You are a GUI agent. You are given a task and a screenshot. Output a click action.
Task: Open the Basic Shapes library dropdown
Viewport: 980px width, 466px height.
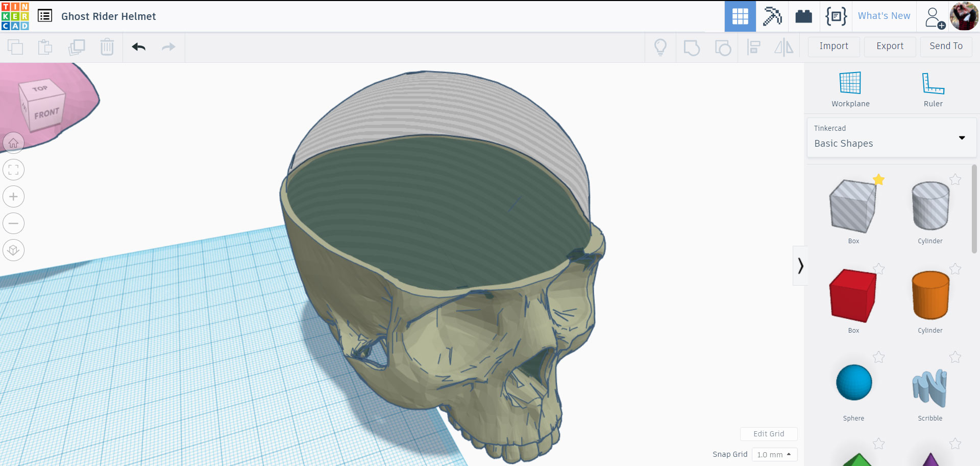(x=891, y=137)
